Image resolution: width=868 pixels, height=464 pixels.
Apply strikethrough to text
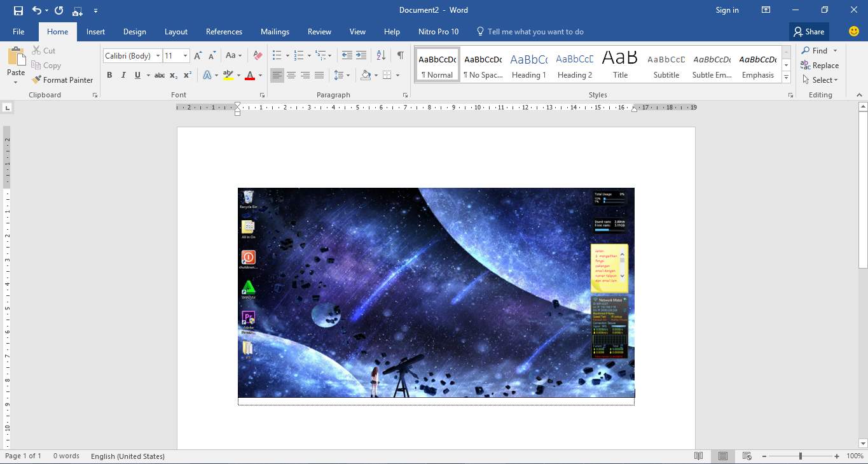[159, 74]
